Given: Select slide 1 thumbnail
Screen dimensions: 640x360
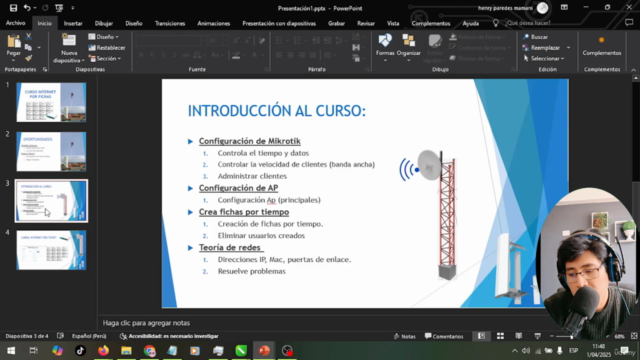Looking at the screenshot, I should (x=51, y=102).
